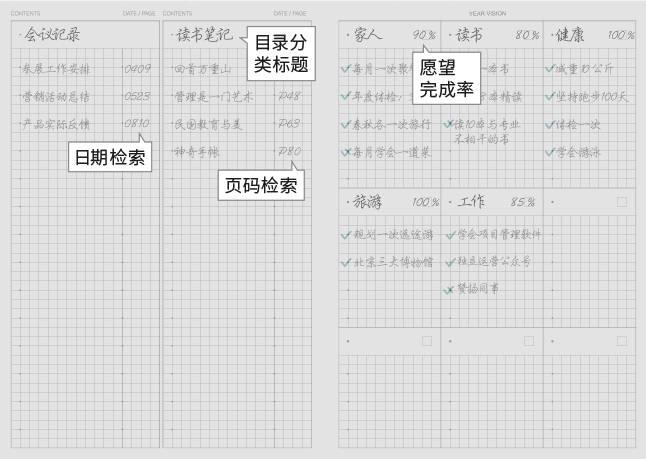The image size is (646, 459).
Task: Click the 读书 category title
Action: click(x=469, y=35)
